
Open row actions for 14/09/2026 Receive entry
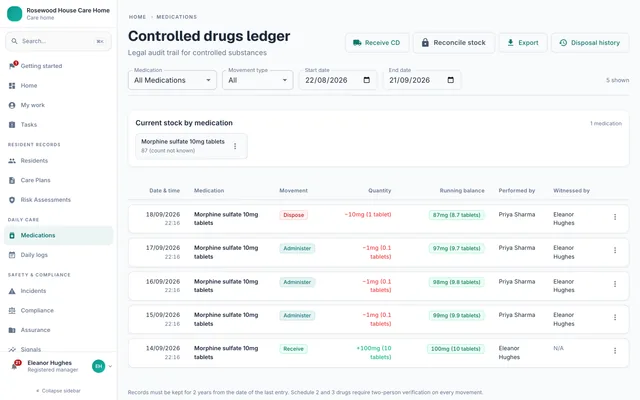[x=615, y=351]
